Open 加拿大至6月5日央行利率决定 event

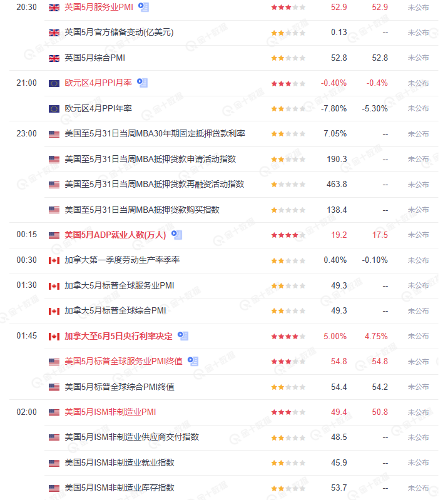click(x=119, y=336)
